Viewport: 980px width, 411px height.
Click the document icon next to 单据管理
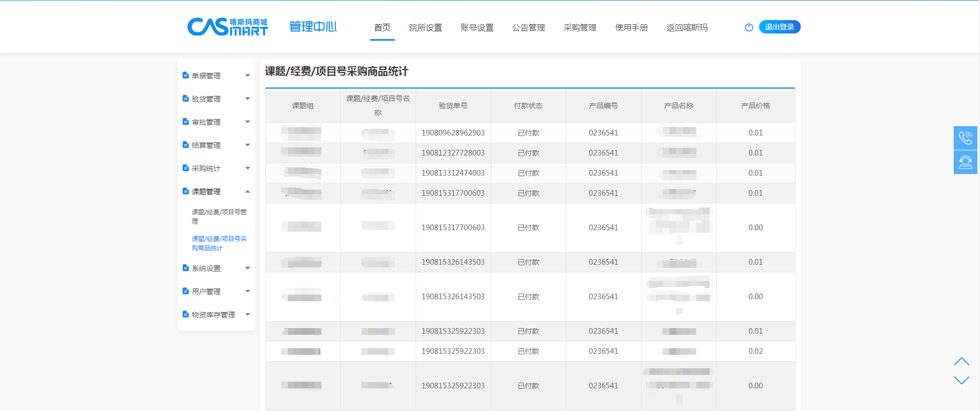tap(185, 75)
